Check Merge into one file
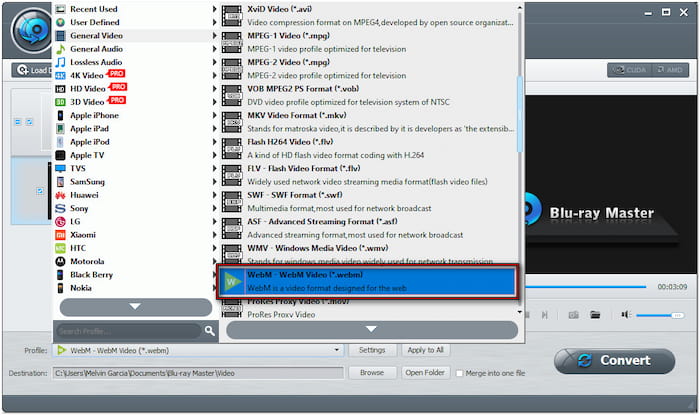Image resolution: width=700 pixels, height=415 pixels. point(459,373)
